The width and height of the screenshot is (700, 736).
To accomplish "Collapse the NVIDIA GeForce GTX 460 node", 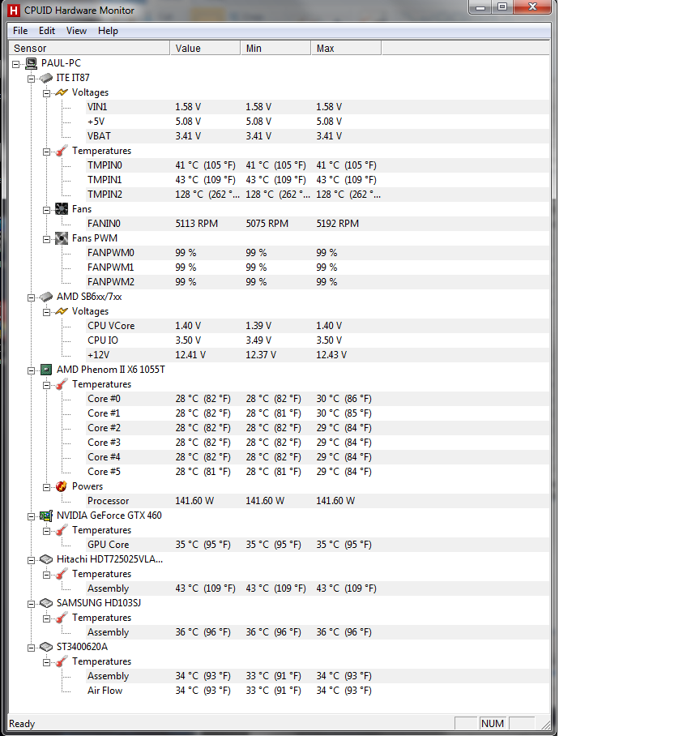I will coord(31,517).
